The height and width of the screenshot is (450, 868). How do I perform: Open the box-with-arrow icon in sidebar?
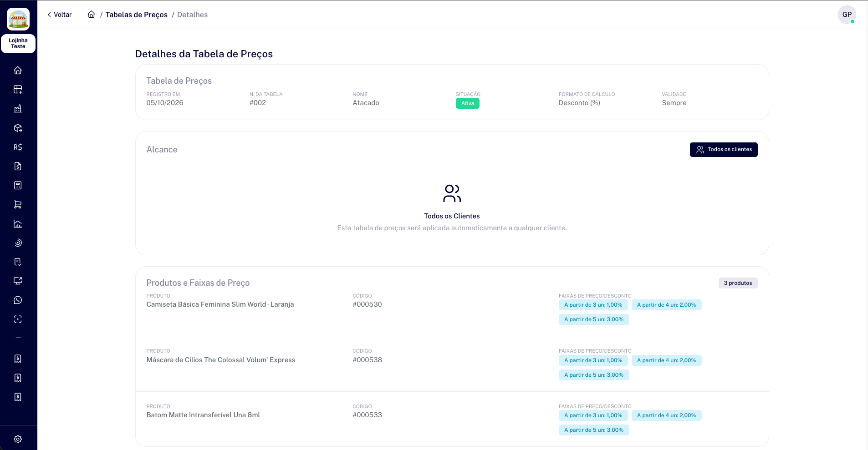point(18,128)
